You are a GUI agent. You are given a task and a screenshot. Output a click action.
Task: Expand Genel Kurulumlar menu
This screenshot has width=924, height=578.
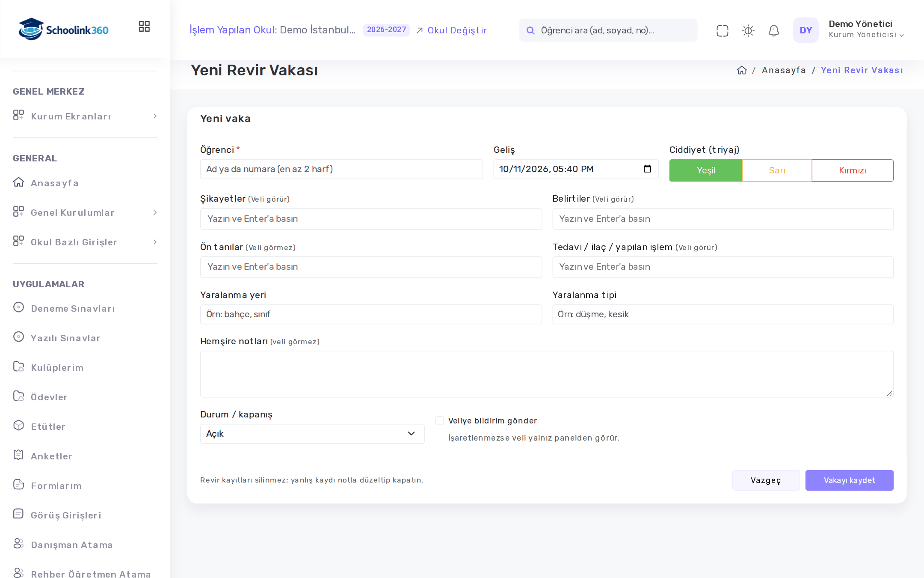click(85, 213)
